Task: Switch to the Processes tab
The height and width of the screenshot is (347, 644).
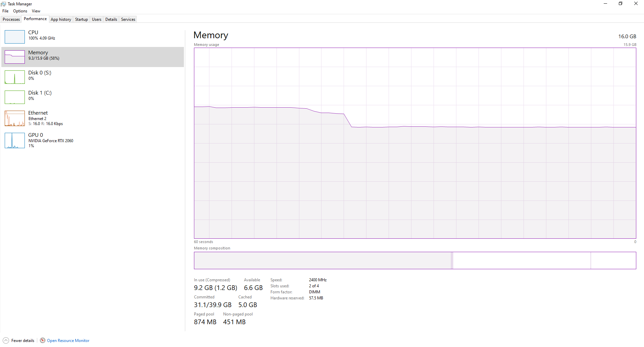Action: click(x=11, y=19)
